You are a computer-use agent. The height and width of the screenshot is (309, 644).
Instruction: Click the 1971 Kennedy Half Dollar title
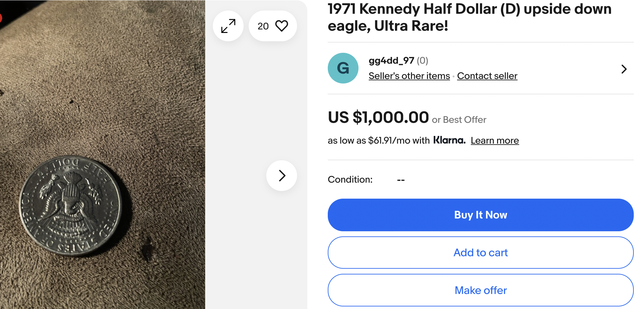(469, 17)
